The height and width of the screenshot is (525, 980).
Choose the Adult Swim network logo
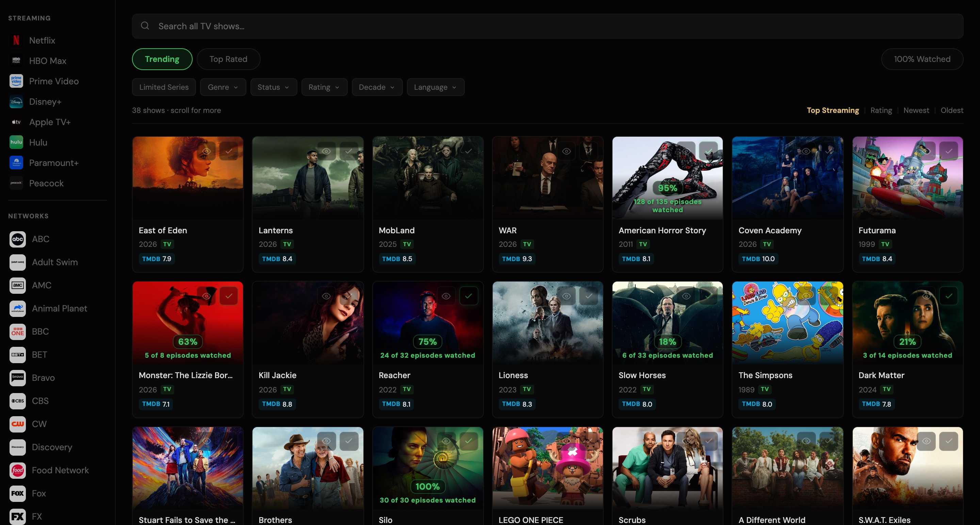(x=17, y=262)
